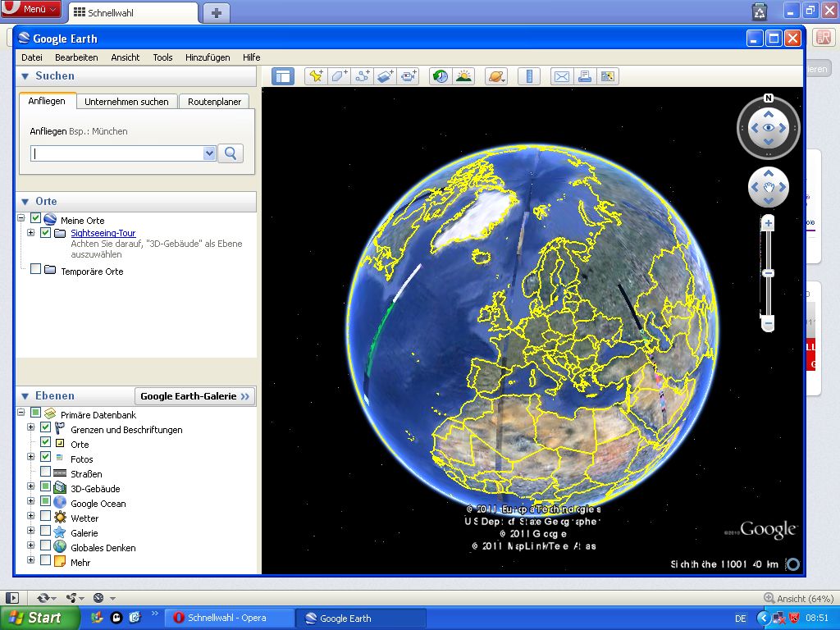Open the Opera Menü button
The height and width of the screenshot is (630, 840).
(31, 9)
